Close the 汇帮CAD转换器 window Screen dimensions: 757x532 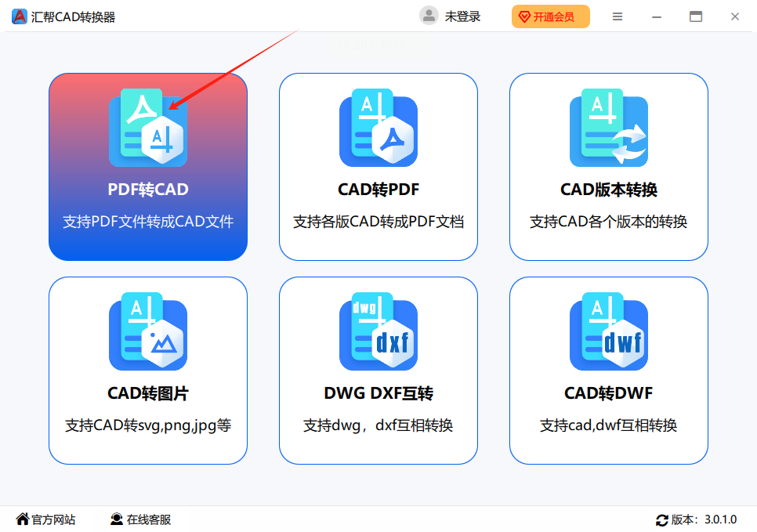click(x=734, y=17)
